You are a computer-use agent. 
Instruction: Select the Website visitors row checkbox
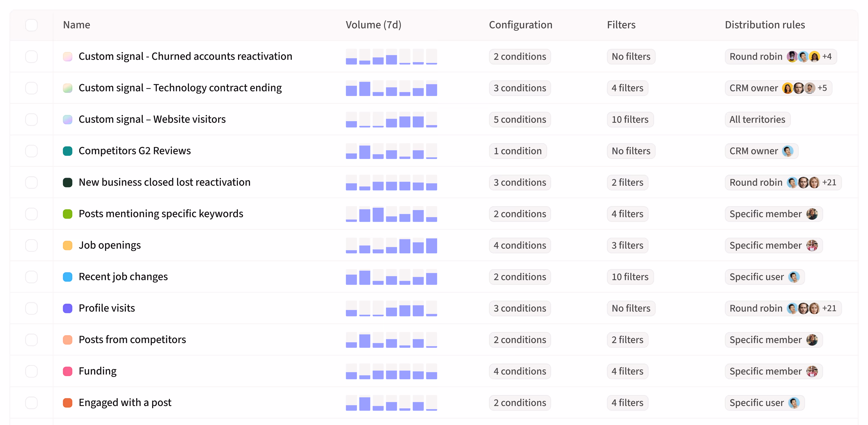[x=31, y=119]
